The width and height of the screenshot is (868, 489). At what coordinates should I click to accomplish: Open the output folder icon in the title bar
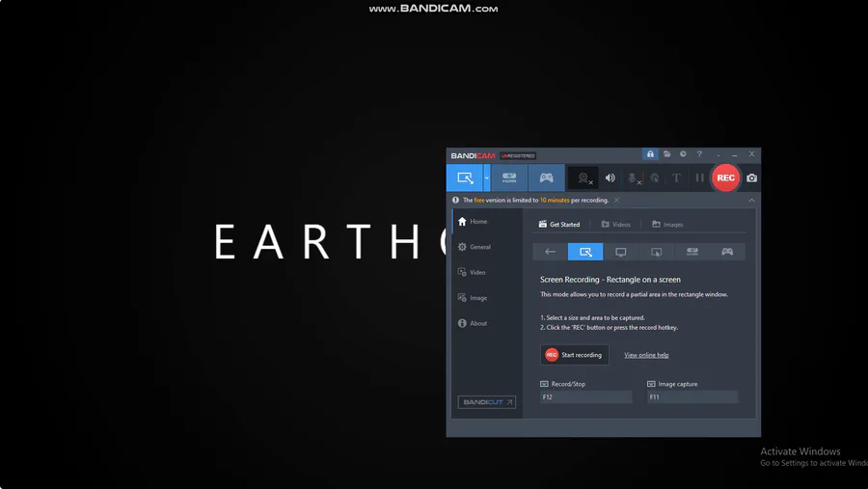[667, 154]
